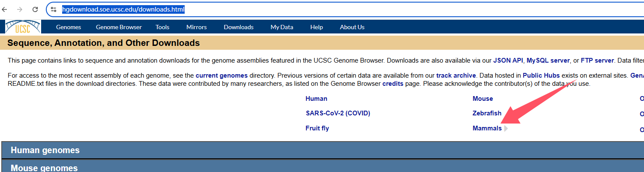Click the browser back arrow

click(x=5, y=9)
